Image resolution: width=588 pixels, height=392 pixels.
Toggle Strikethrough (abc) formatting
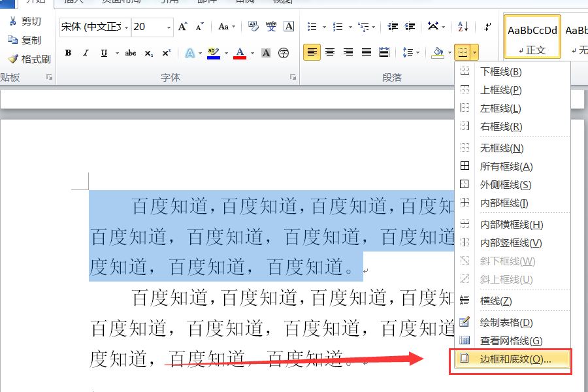[131, 53]
